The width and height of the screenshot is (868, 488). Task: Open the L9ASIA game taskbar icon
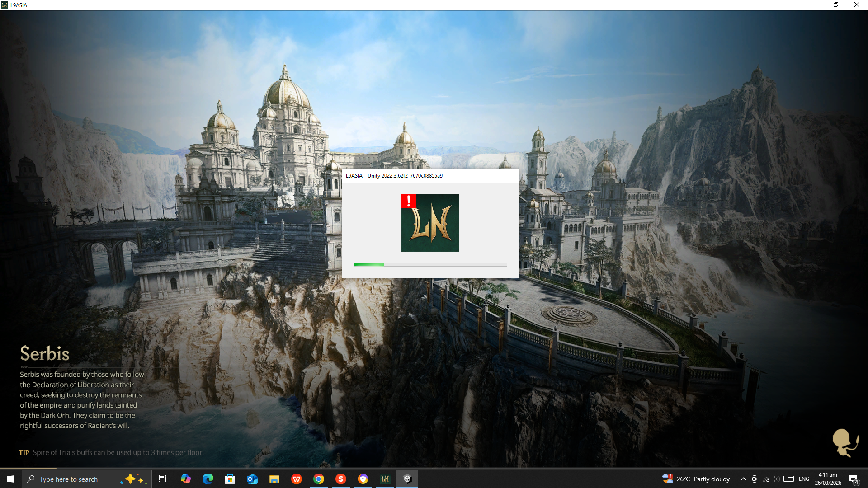click(385, 479)
